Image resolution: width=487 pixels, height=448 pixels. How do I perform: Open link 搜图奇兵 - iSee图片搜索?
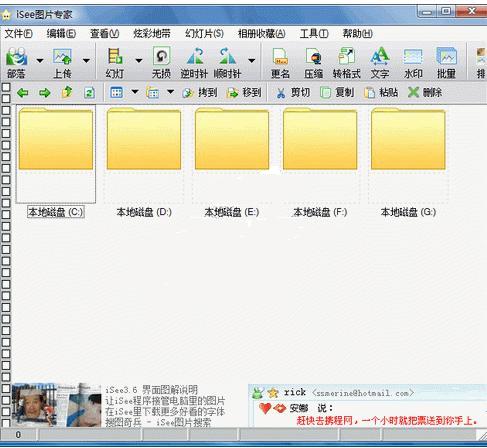158,422
